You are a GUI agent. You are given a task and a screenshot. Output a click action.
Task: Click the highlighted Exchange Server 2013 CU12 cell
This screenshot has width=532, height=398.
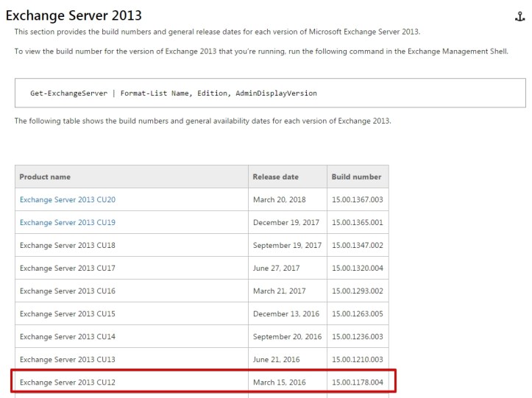tap(68, 383)
